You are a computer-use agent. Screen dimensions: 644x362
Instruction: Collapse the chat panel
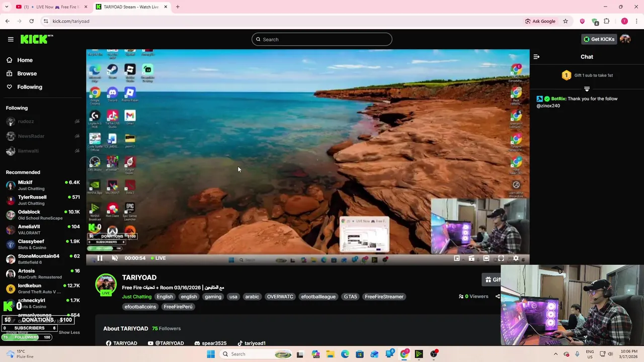tap(536, 57)
